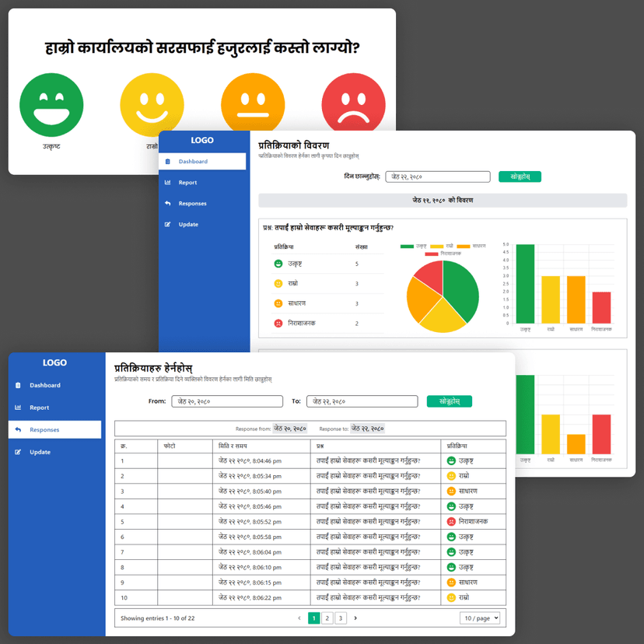Viewport: 644px width, 644px height.
Task: Click the green search button beside the To date
Action: pos(449,401)
